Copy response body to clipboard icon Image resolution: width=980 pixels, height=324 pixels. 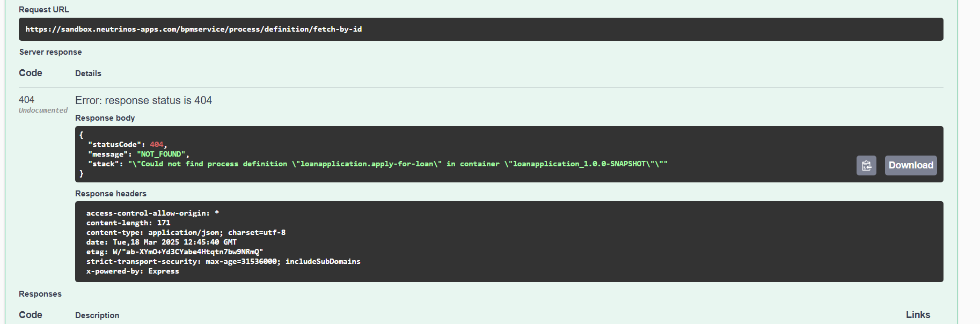(866, 165)
